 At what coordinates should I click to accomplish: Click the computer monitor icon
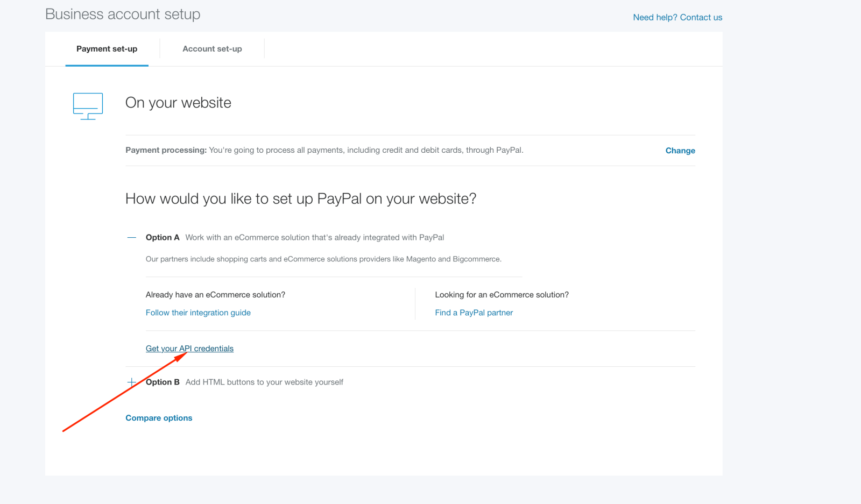pyautogui.click(x=88, y=106)
